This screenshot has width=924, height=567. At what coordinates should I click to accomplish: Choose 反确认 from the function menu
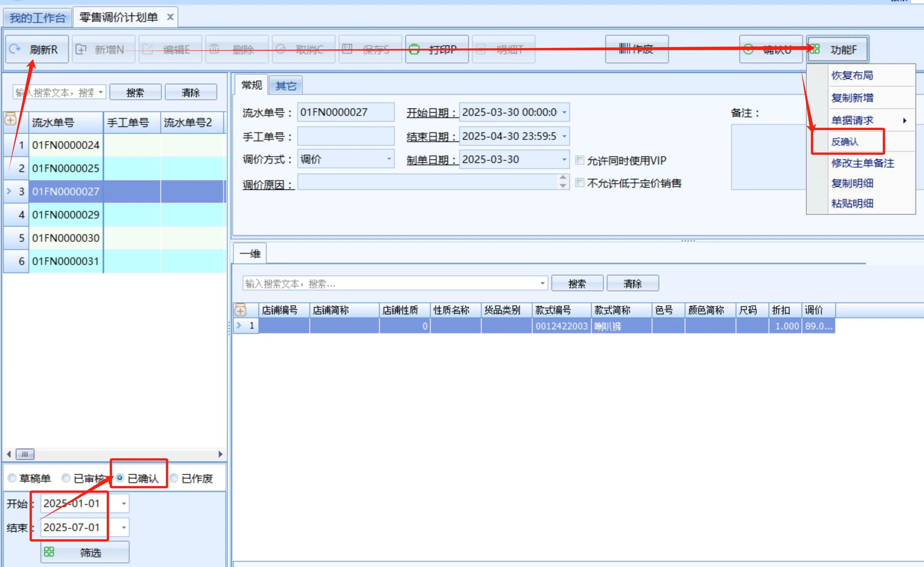coord(845,141)
